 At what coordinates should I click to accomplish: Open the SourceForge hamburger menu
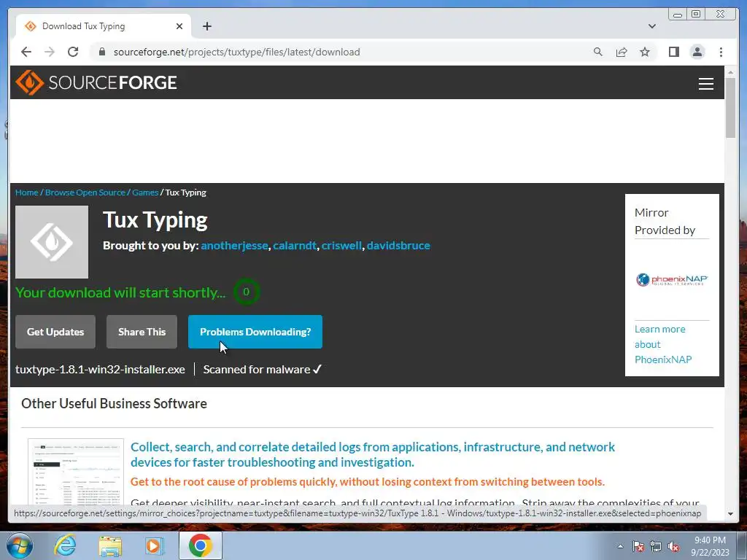point(705,83)
